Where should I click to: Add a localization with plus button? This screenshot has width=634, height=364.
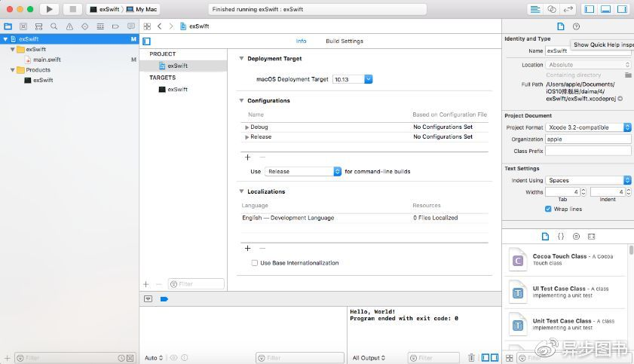(248, 248)
